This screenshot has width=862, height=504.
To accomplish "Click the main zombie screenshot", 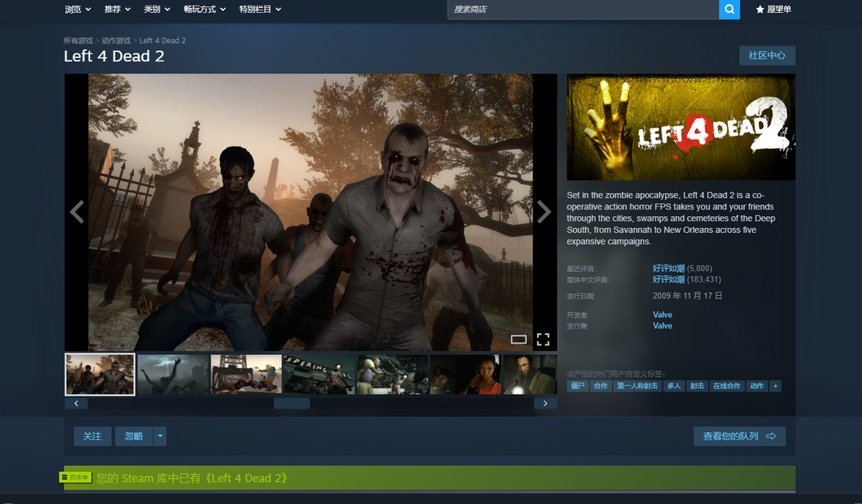I will coord(310,212).
